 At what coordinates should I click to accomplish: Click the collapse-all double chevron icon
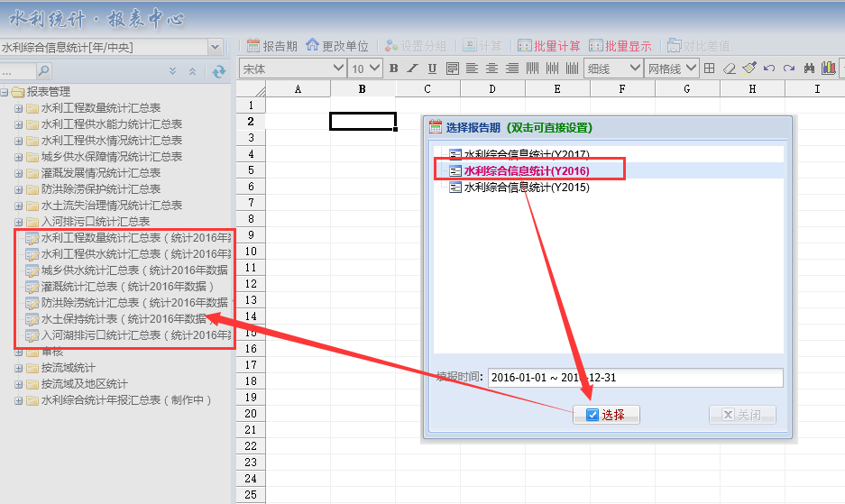tap(192, 71)
